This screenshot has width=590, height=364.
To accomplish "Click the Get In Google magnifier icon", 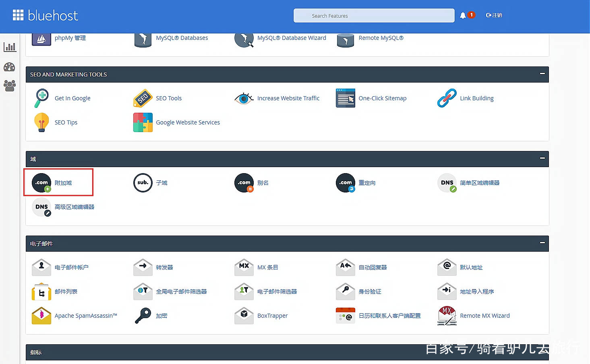I will 41,98.
